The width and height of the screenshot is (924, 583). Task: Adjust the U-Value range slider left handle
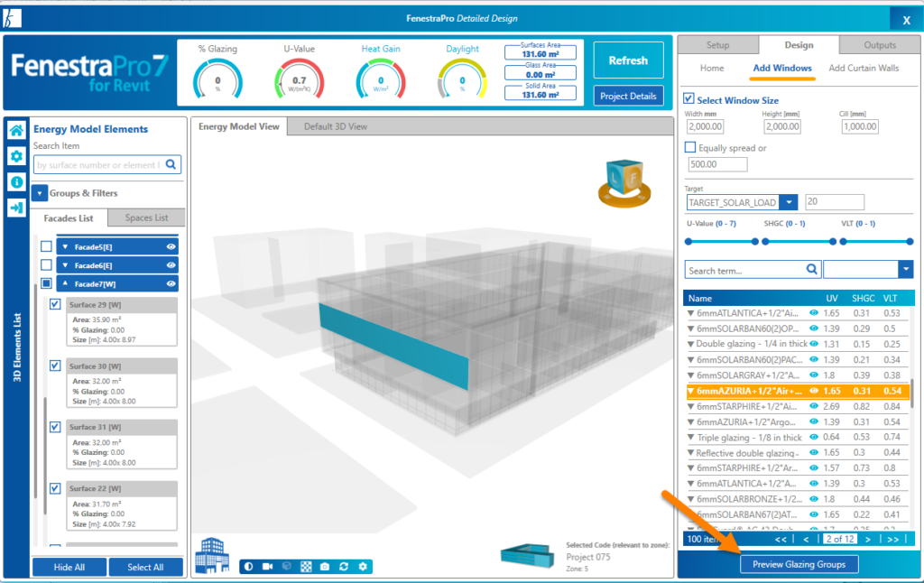tap(688, 242)
